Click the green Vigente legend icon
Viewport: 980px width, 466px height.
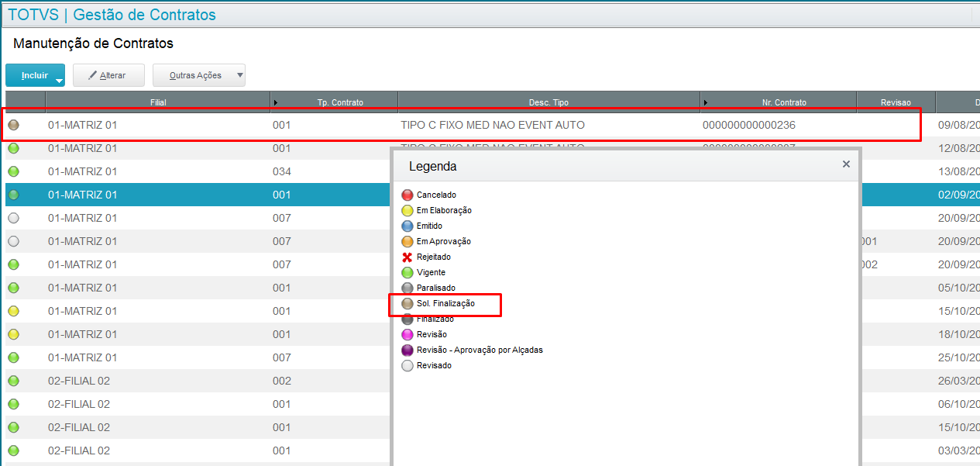click(x=407, y=273)
